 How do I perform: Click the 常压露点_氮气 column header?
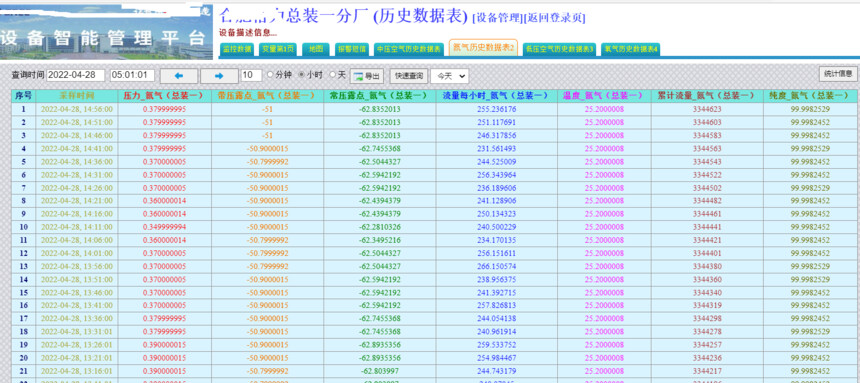pos(380,95)
